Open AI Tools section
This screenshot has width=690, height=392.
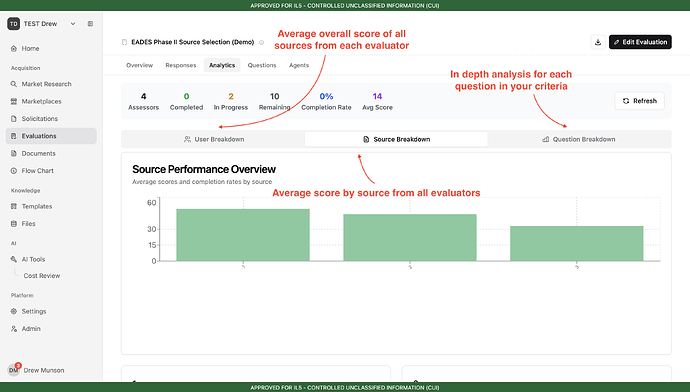(51, 259)
